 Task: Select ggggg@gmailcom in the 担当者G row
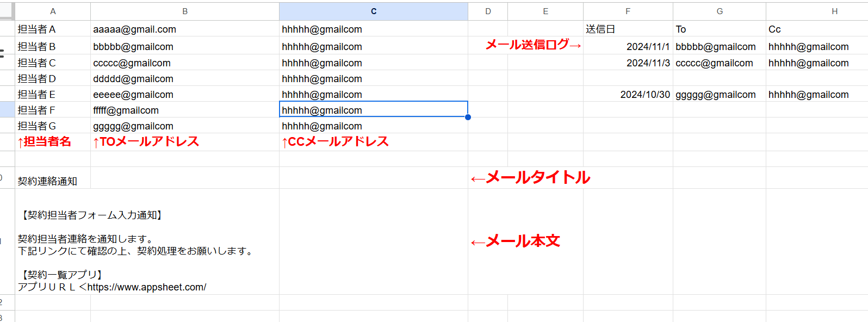coord(185,126)
